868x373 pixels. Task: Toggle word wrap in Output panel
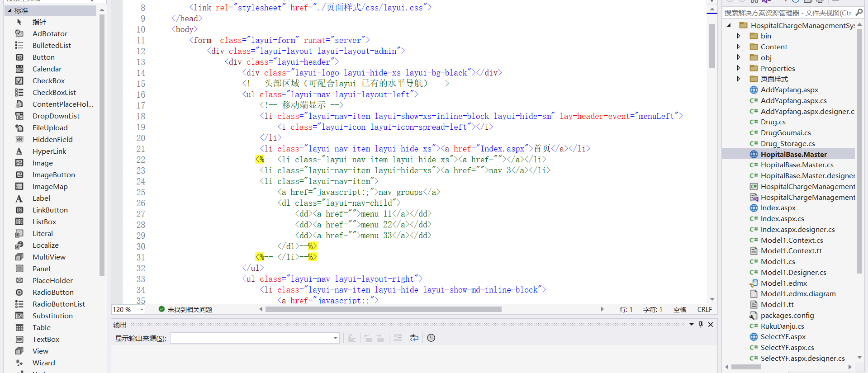point(414,338)
